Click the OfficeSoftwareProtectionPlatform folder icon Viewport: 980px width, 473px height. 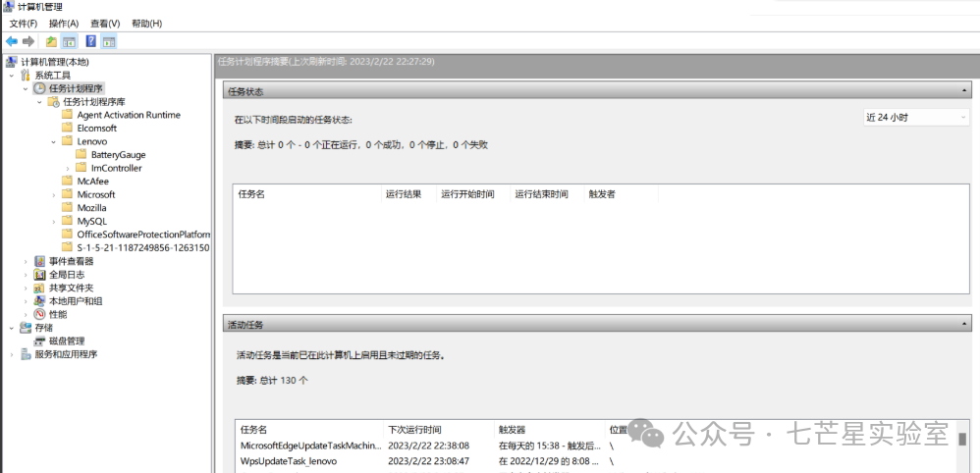click(68, 235)
